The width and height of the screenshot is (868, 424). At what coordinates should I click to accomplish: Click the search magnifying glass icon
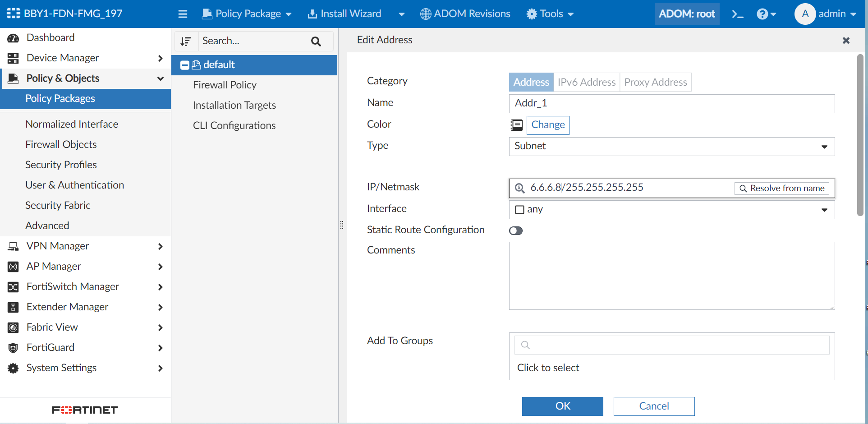point(316,41)
